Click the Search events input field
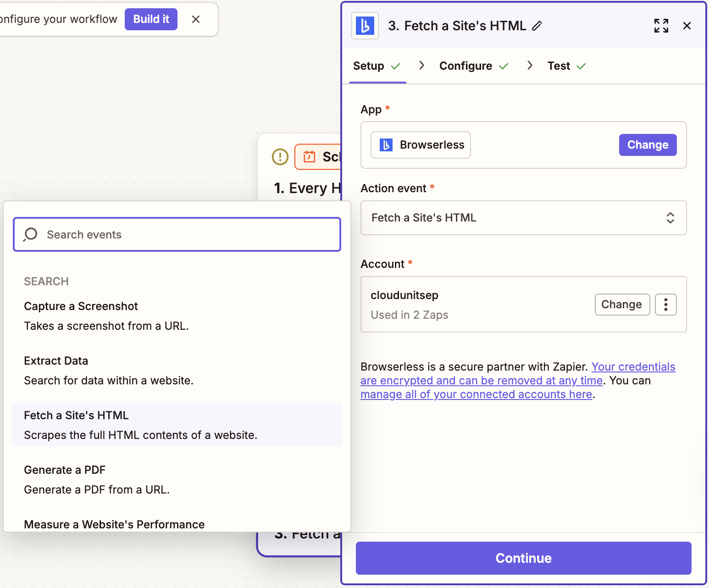The height and width of the screenshot is (588, 709). click(177, 234)
